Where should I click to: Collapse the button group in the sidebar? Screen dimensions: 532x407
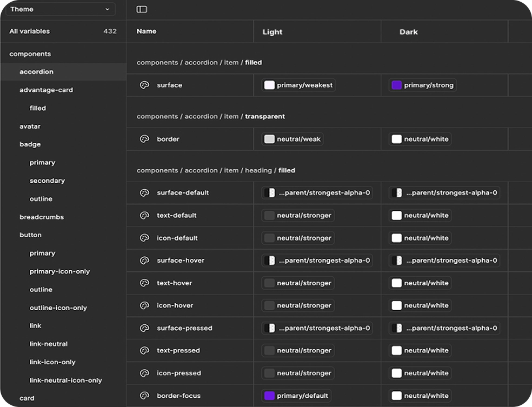(x=30, y=235)
